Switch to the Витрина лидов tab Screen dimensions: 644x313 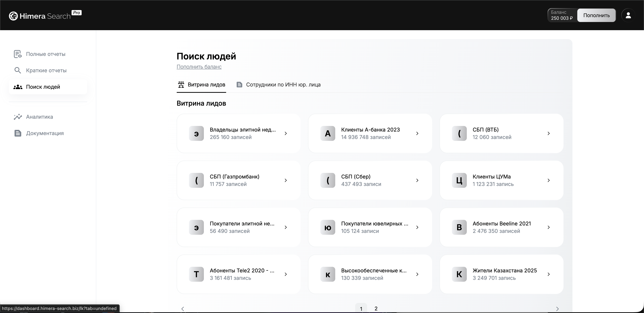click(x=201, y=85)
